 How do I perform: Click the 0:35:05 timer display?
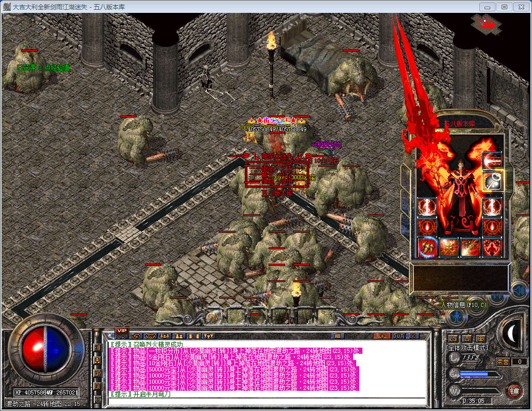(474, 401)
